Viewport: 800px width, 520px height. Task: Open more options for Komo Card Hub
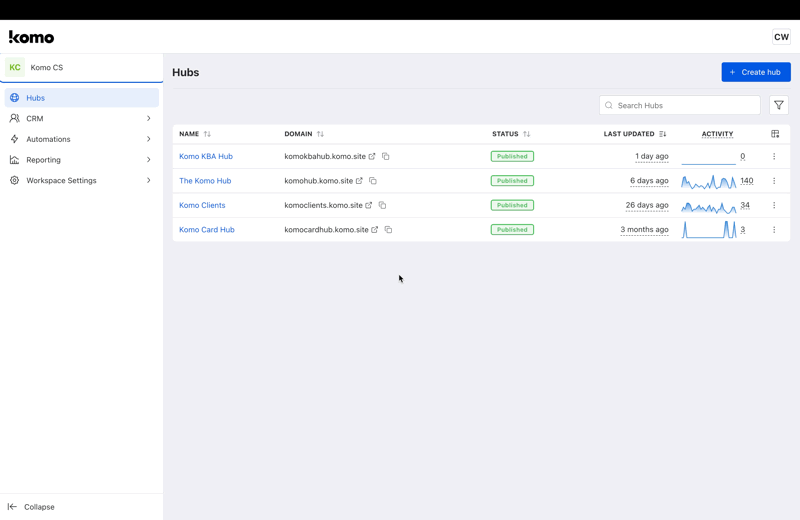click(x=774, y=230)
